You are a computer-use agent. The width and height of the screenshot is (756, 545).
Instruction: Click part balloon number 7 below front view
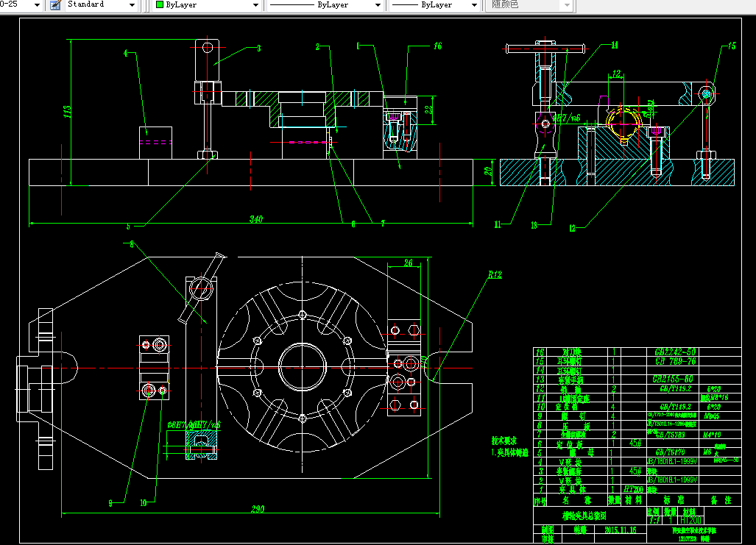coord(383,223)
